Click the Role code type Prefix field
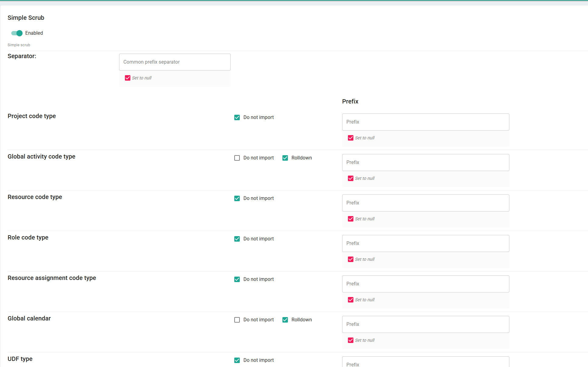Image resolution: width=588 pixels, height=367 pixels. [425, 243]
